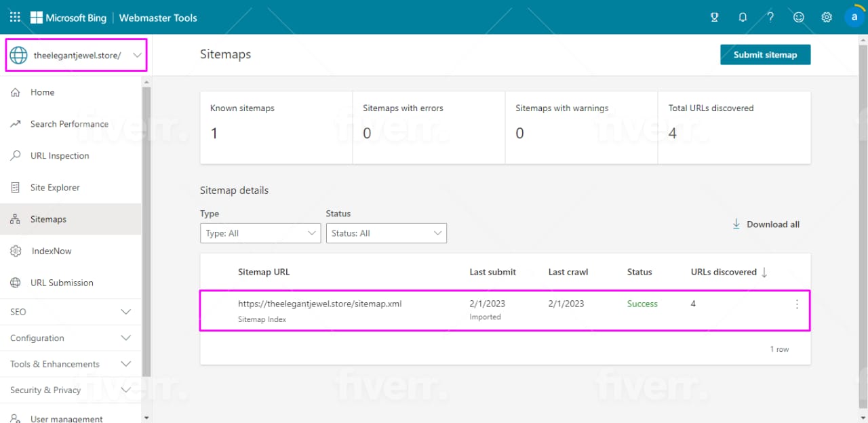Click the Sitemap Index label

(262, 319)
